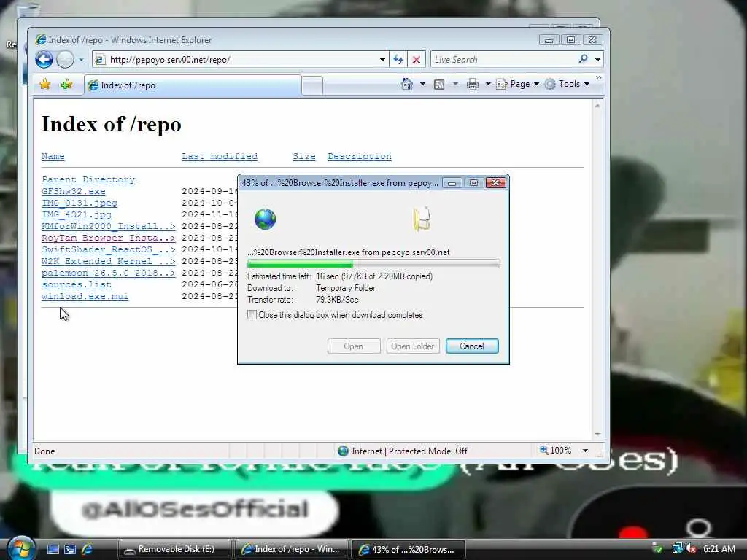Show more toolbar commands chevron
The width and height of the screenshot is (747, 560).
[598, 78]
